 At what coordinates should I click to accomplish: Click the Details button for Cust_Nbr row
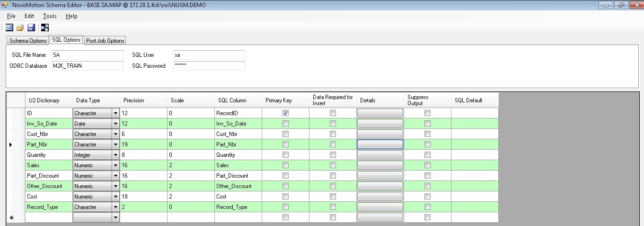pyautogui.click(x=380, y=134)
